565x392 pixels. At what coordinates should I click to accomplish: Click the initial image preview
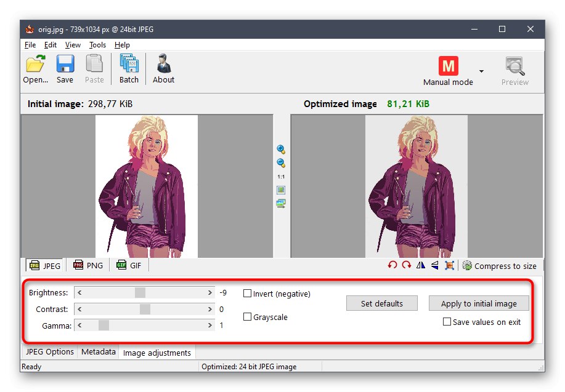tap(147, 186)
